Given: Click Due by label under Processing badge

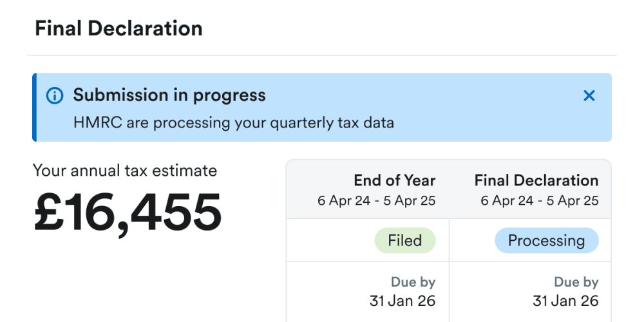Looking at the screenshot, I should pos(576,282).
